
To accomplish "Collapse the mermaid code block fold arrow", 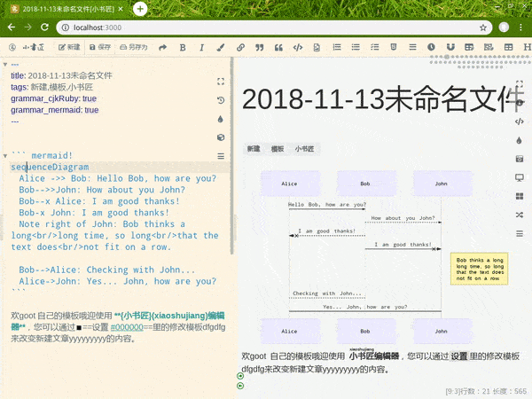I will [5, 156].
